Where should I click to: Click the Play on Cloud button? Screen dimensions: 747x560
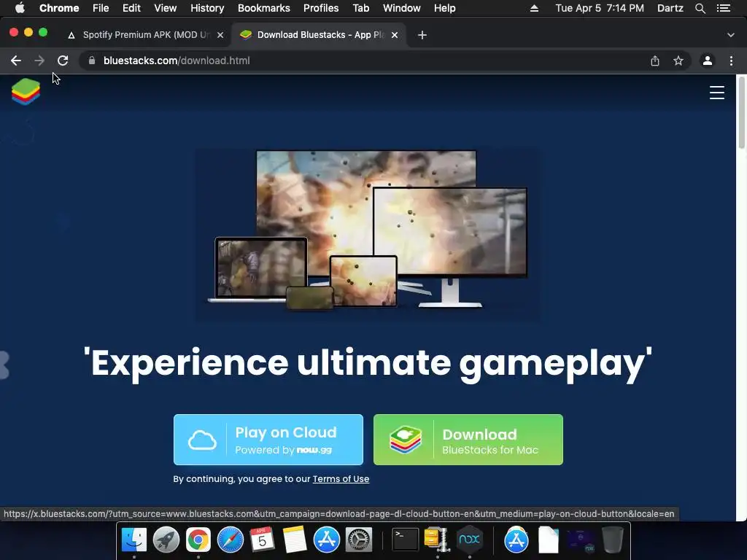268,440
